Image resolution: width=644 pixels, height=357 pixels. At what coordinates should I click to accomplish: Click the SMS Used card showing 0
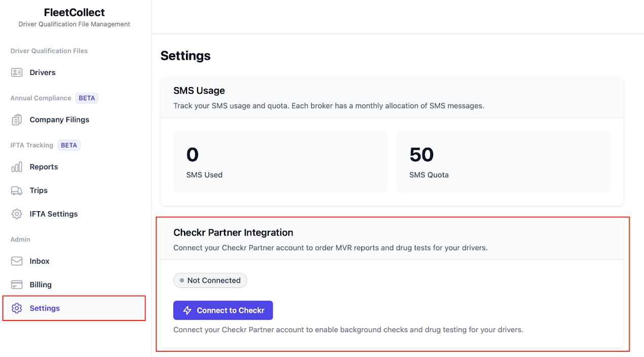click(280, 162)
